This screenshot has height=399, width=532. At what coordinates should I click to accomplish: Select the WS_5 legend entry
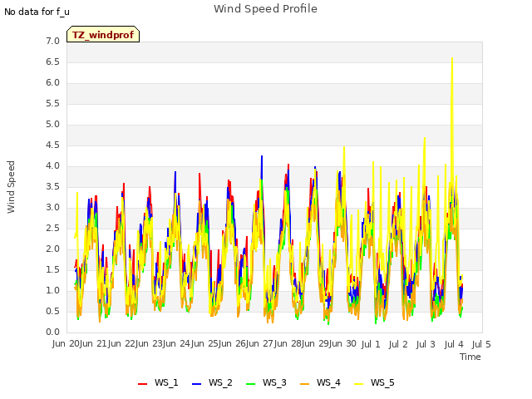374,382
